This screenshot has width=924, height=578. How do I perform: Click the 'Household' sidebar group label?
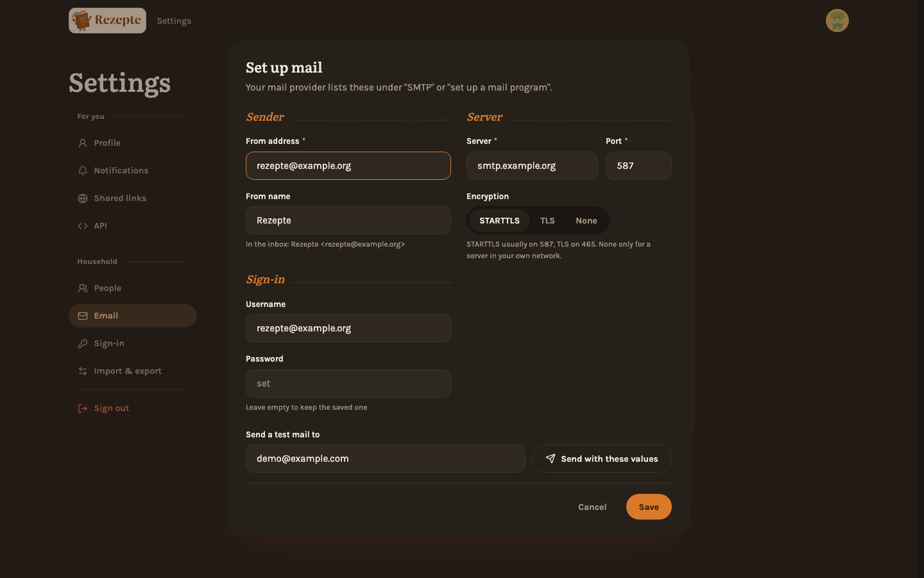tap(98, 261)
